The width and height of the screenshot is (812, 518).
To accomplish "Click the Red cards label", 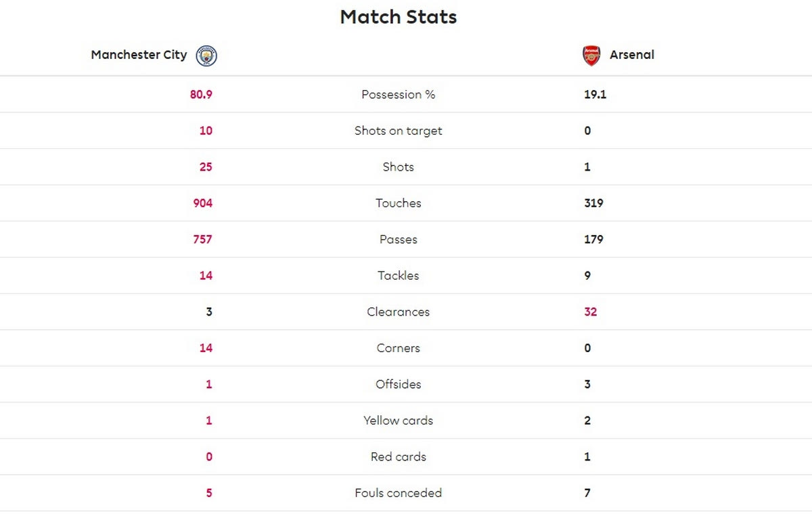I will click(398, 457).
